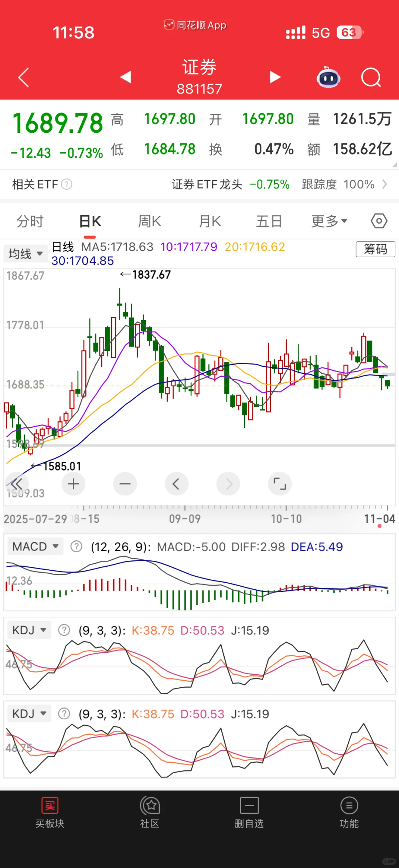Tap the 1837.67 high marker on chart
399x868 pixels.
tap(146, 275)
